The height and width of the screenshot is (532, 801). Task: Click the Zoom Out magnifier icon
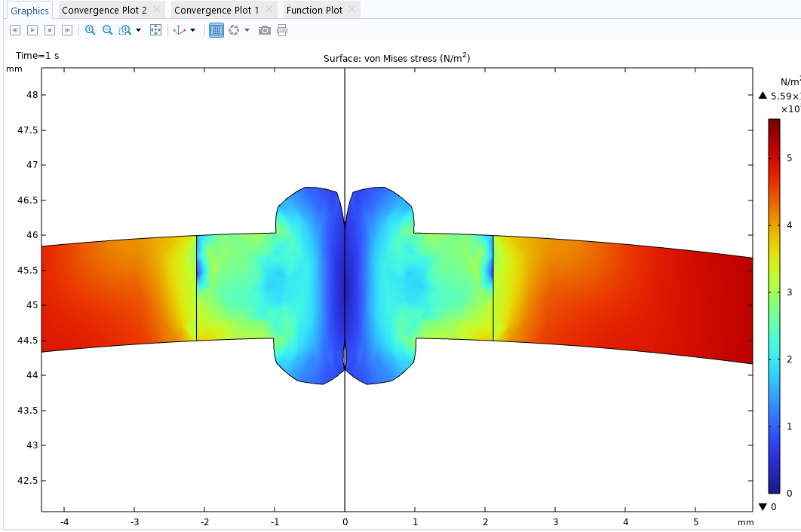tap(107, 30)
